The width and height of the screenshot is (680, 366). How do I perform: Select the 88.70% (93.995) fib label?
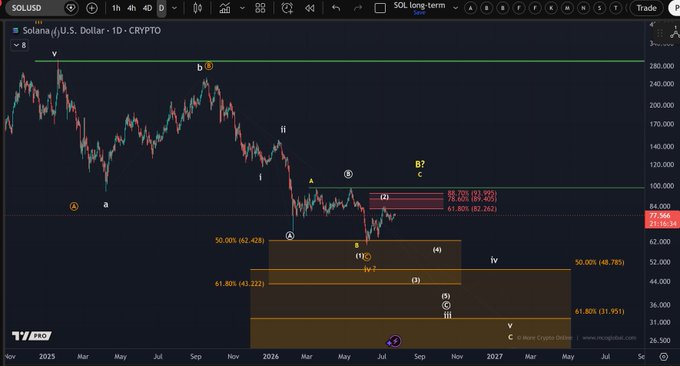pos(472,193)
